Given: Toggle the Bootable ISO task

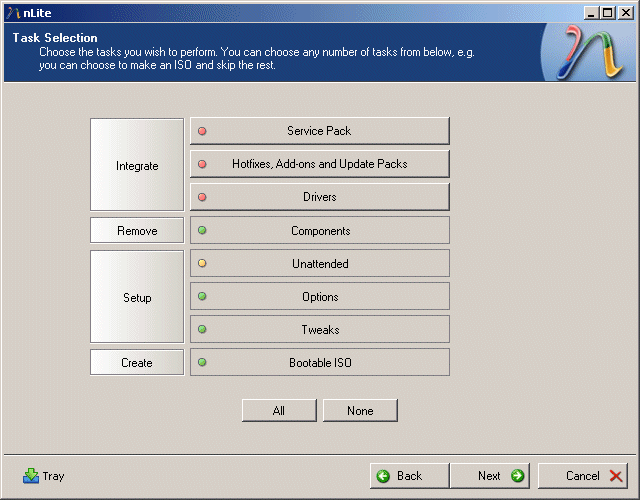Looking at the screenshot, I should click(x=320, y=362).
